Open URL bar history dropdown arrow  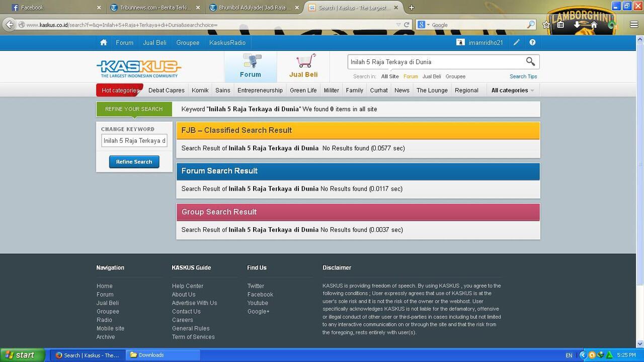[398, 25]
